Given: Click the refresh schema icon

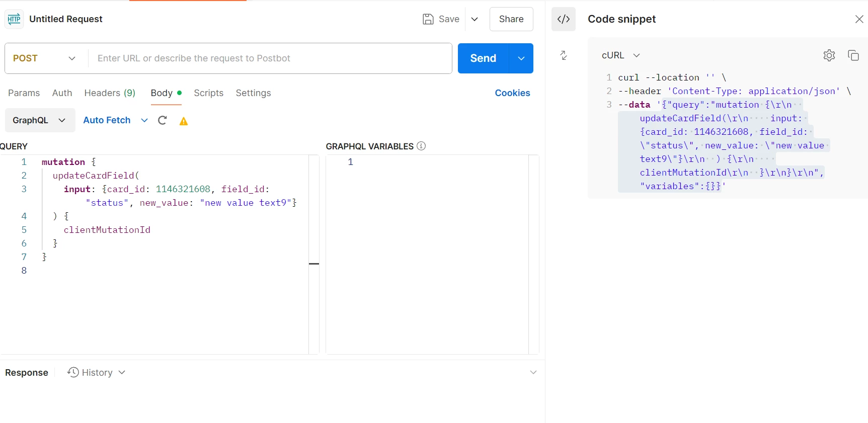Looking at the screenshot, I should pos(163,120).
